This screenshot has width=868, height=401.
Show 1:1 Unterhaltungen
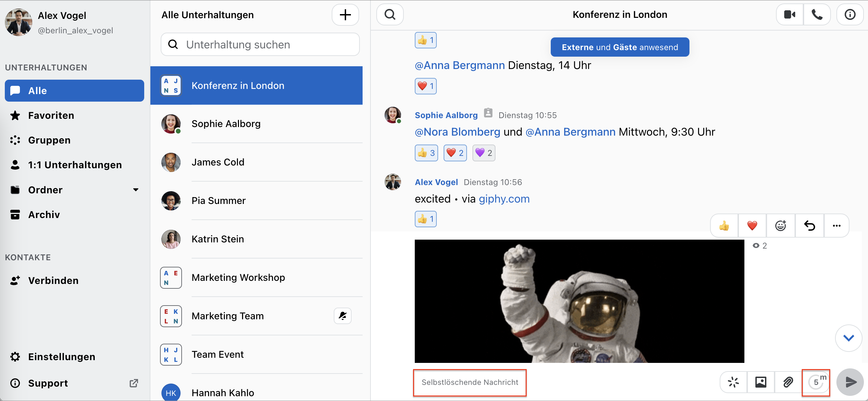point(75,165)
